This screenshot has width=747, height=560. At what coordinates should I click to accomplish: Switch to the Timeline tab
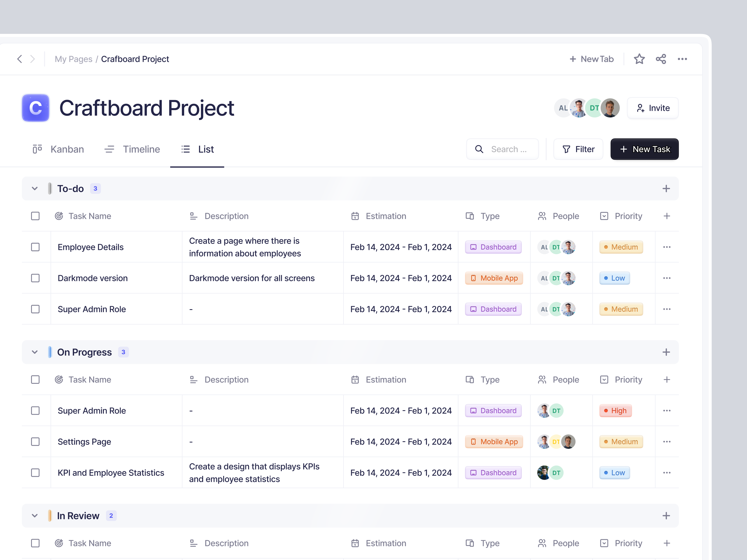pos(141,149)
